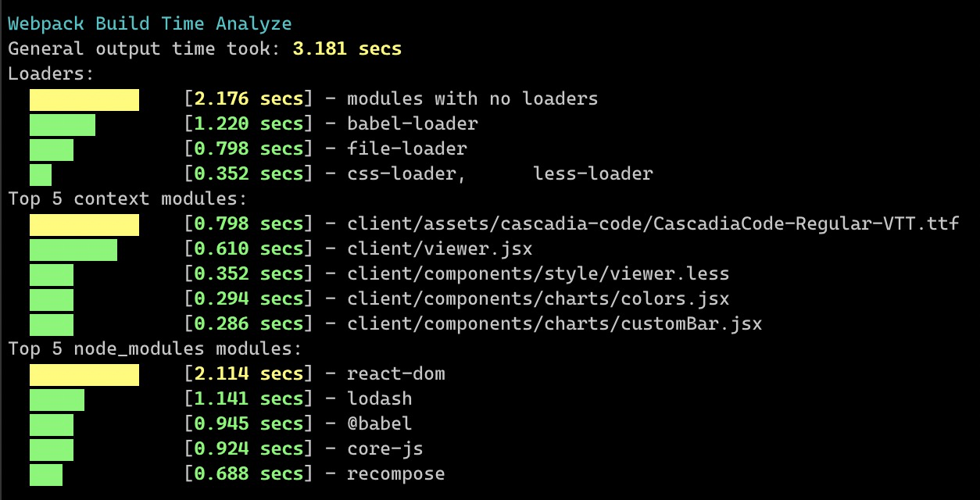Click the yellow bar for react-dom
Image resolution: width=980 pixels, height=500 pixels.
(x=84, y=375)
